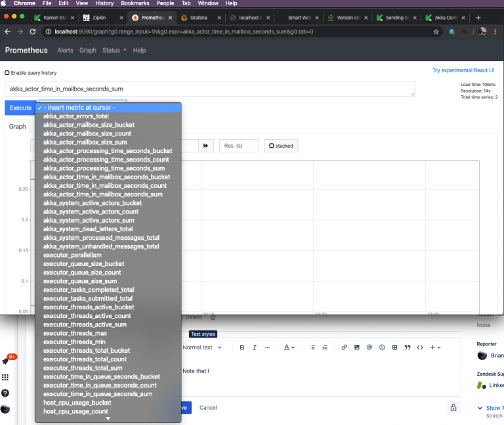This screenshot has width=504, height=425.
Task: Click the expression input field
Action: click(209, 89)
